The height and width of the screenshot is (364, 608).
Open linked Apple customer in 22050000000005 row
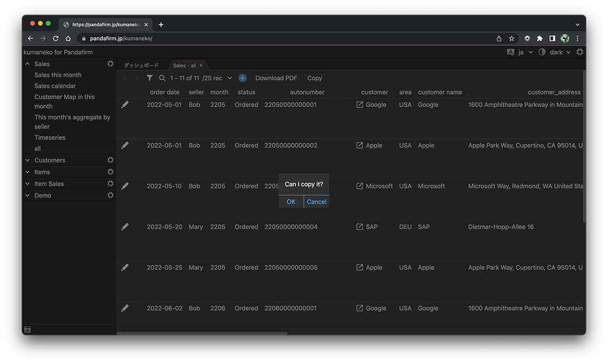point(359,268)
